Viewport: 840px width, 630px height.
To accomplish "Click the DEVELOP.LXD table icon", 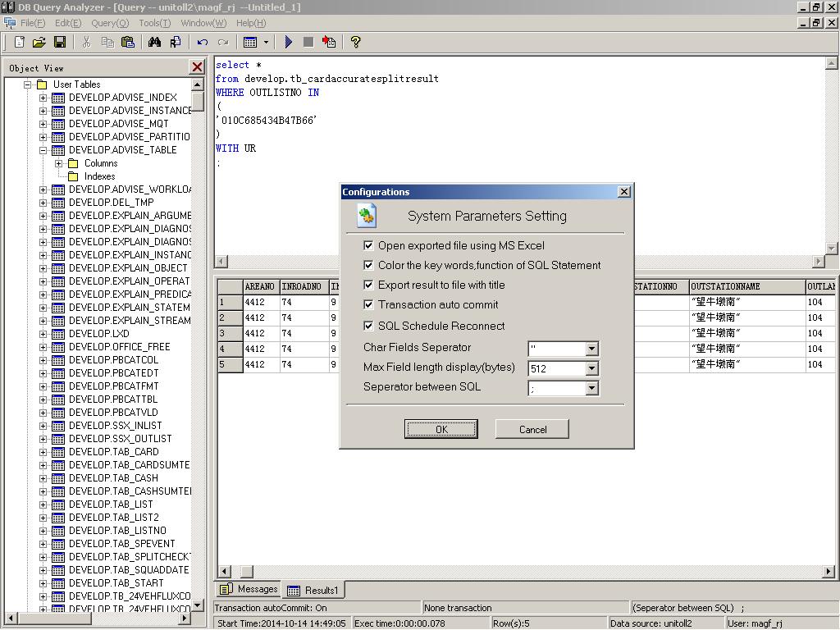I will [x=58, y=334].
